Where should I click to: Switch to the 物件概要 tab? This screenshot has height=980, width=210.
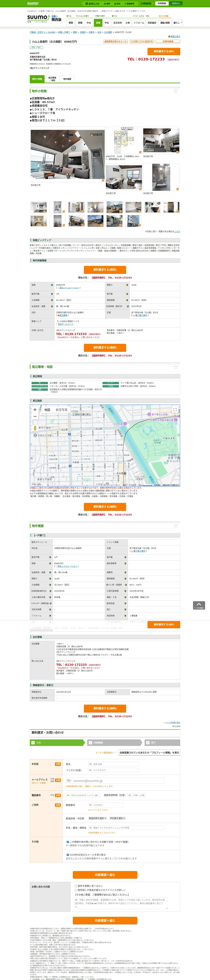67,79
